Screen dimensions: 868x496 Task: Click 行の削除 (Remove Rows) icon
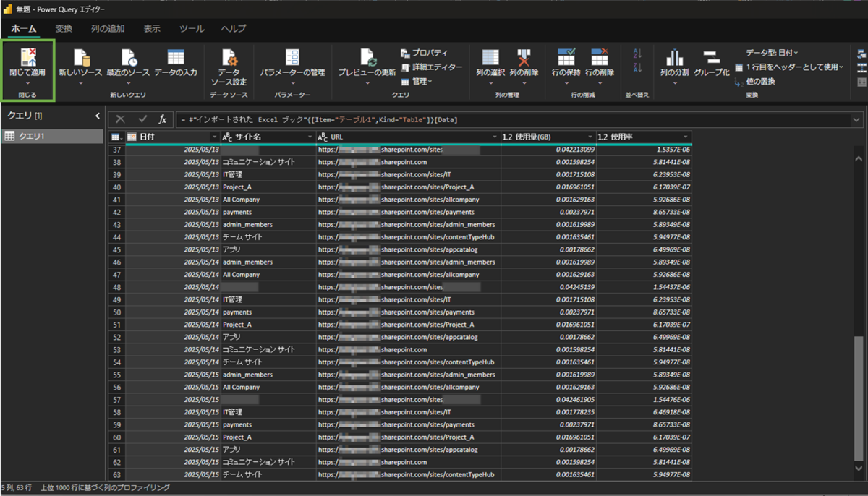(x=600, y=58)
